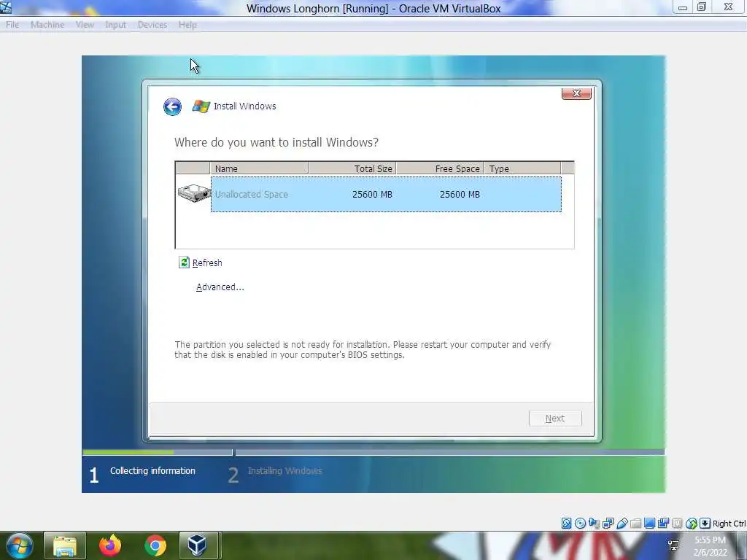Select the Unallocated Space row
This screenshot has height=560, width=747.
coord(386,194)
